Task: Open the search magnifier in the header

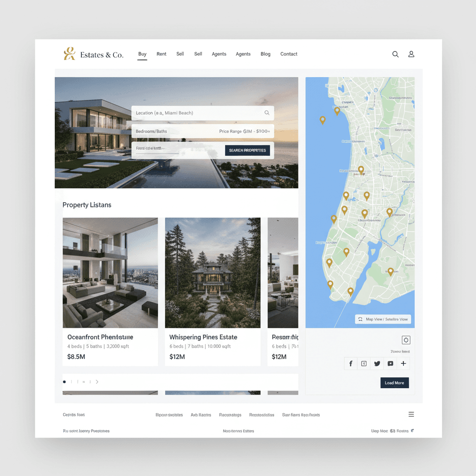Action: click(395, 54)
